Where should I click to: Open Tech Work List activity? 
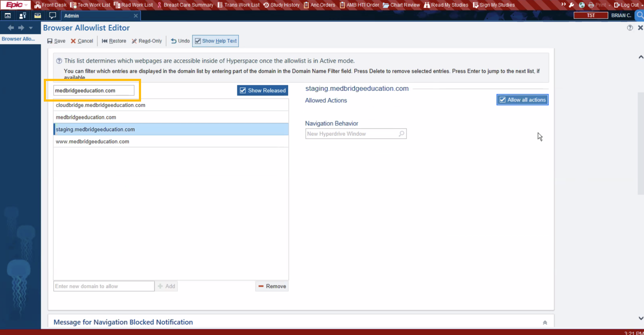click(x=90, y=5)
